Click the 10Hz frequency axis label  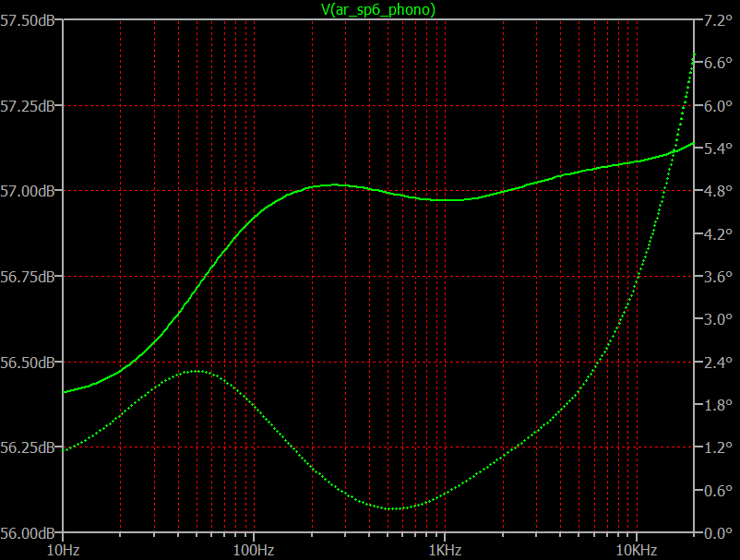tap(64, 550)
